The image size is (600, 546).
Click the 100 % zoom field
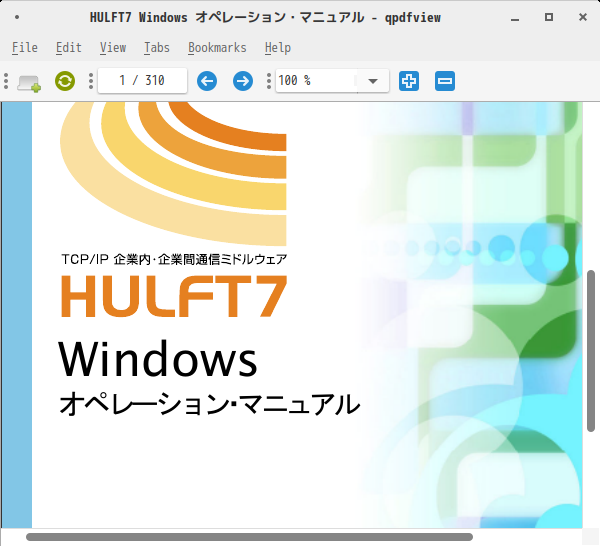[317, 81]
